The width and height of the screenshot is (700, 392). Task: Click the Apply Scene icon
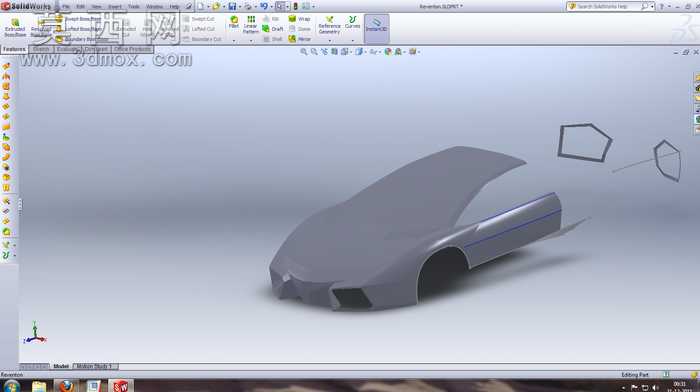(x=398, y=52)
